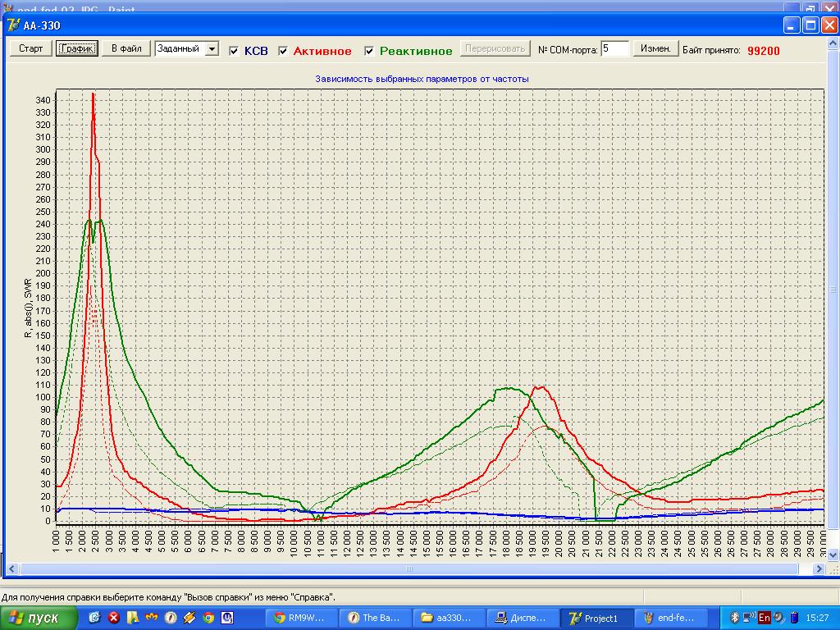Click the 15:27 clock in the tray
The height and width of the screenshot is (630, 840).
[x=817, y=618]
